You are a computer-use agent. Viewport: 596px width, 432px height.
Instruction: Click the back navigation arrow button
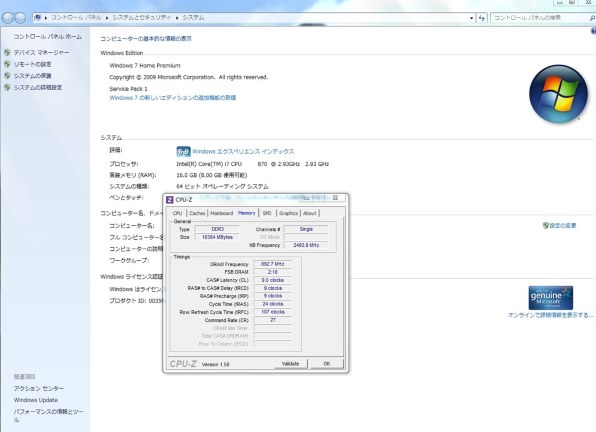(x=8, y=18)
